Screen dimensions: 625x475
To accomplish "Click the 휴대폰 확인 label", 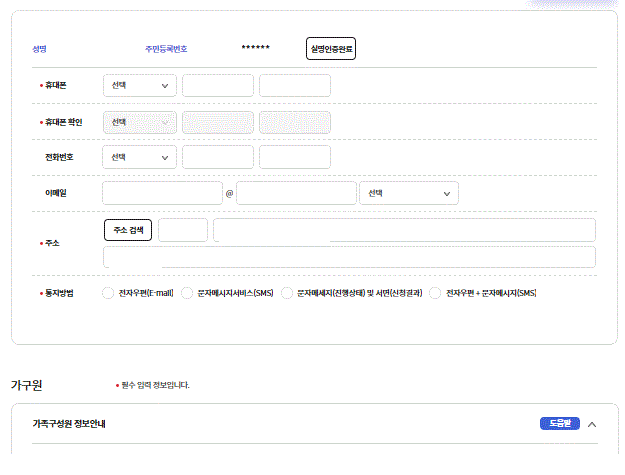I will tap(63, 122).
